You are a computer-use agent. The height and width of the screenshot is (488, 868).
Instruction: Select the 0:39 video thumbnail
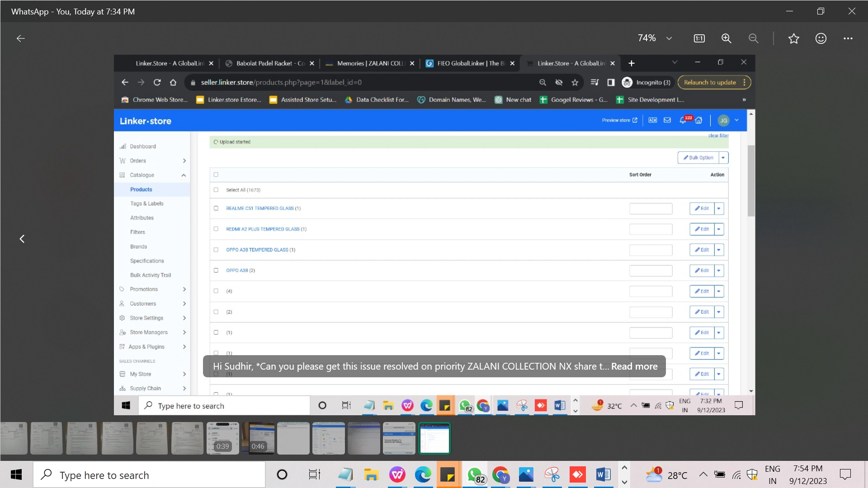(x=222, y=438)
